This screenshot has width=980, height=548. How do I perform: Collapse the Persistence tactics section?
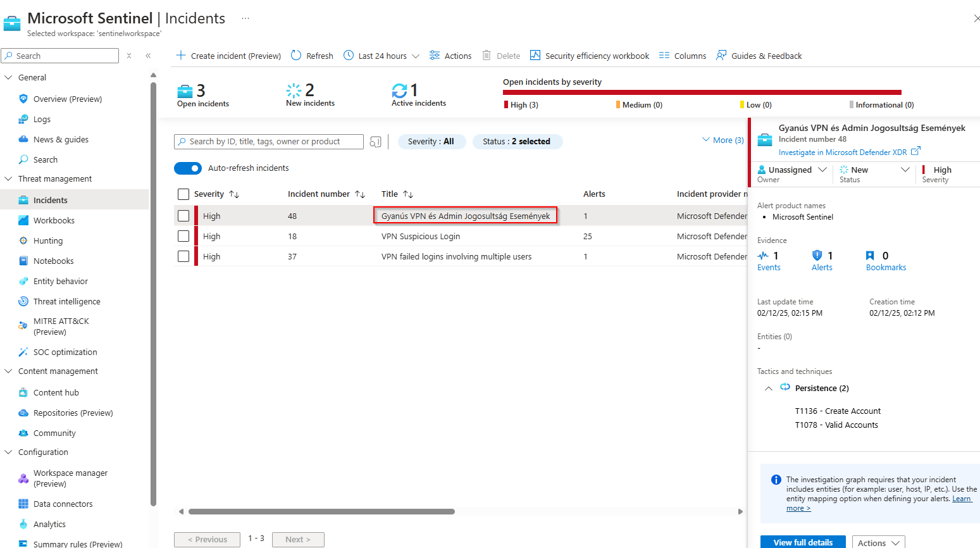pos(768,389)
